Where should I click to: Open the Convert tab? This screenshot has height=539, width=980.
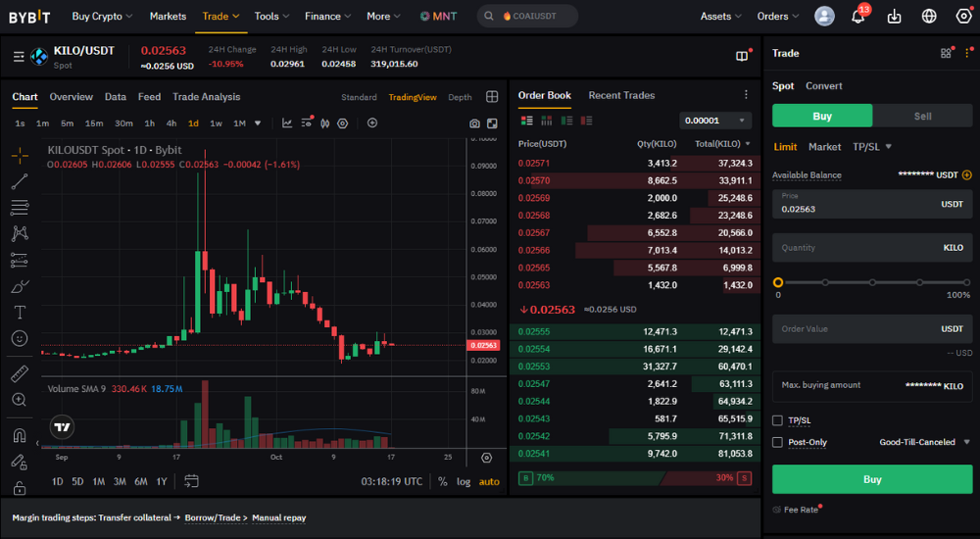tap(824, 85)
